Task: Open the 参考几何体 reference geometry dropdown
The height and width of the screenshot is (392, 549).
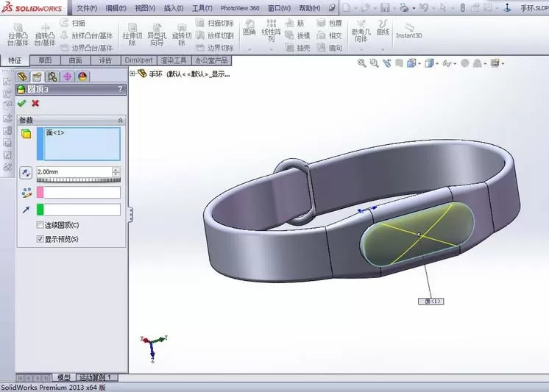Action: point(361,50)
